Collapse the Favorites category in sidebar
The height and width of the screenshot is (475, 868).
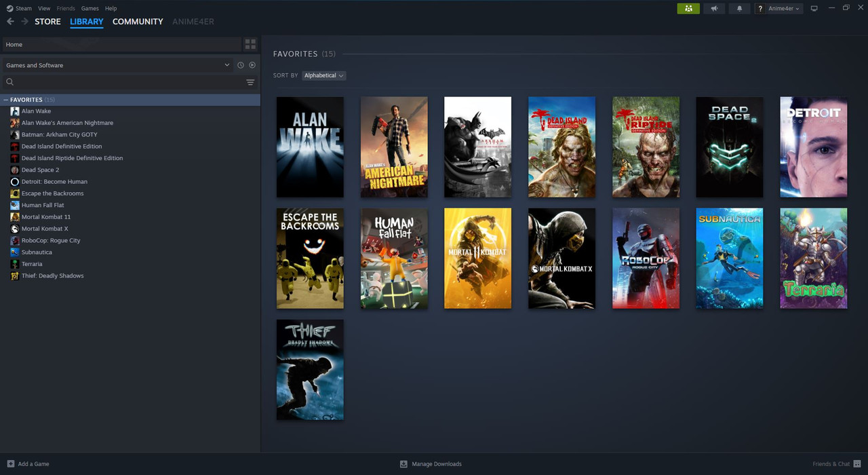[x=6, y=100]
